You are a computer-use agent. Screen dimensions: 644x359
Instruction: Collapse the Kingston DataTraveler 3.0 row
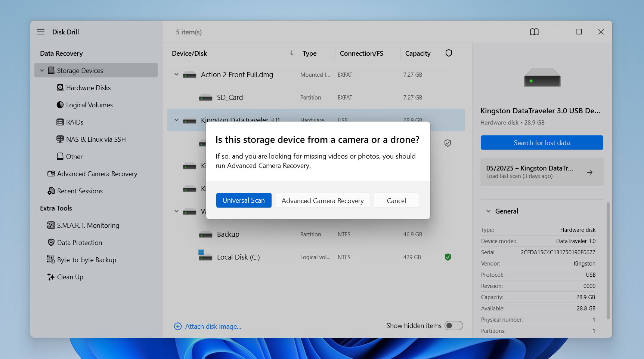coord(176,120)
